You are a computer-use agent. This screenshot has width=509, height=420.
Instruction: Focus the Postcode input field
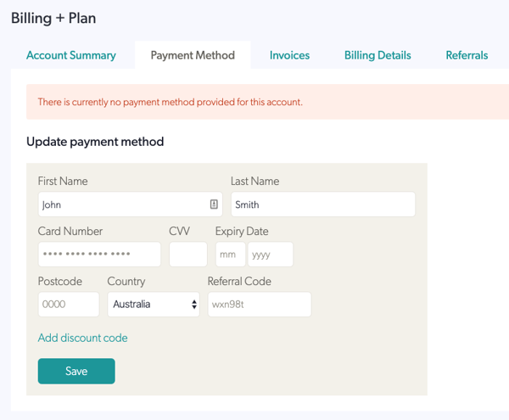coord(69,304)
